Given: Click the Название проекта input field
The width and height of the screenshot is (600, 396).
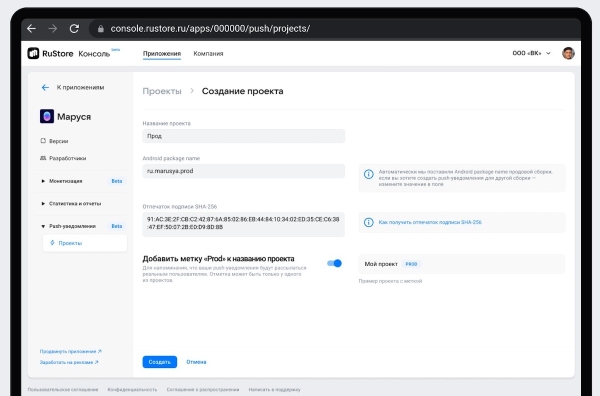Looking at the screenshot, I should click(x=243, y=136).
